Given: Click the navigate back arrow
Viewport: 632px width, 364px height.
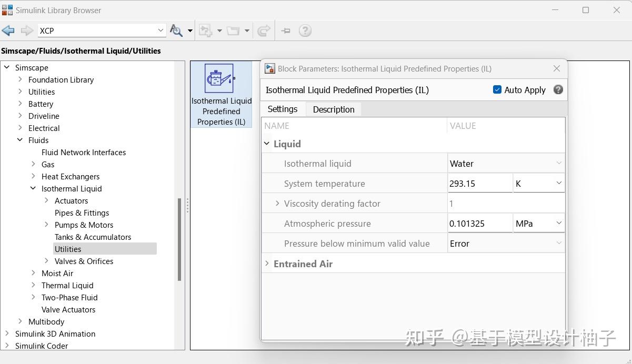Looking at the screenshot, I should (x=8, y=31).
